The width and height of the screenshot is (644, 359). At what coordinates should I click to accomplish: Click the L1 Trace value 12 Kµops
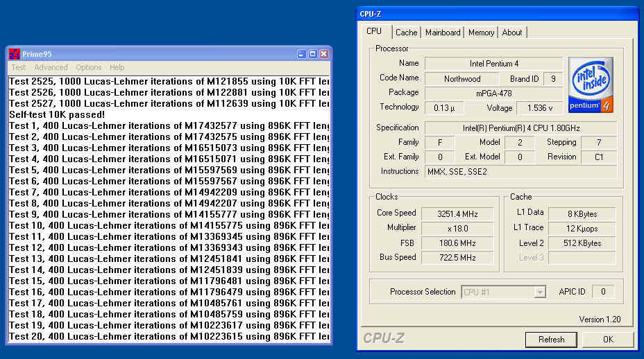pyautogui.click(x=582, y=229)
